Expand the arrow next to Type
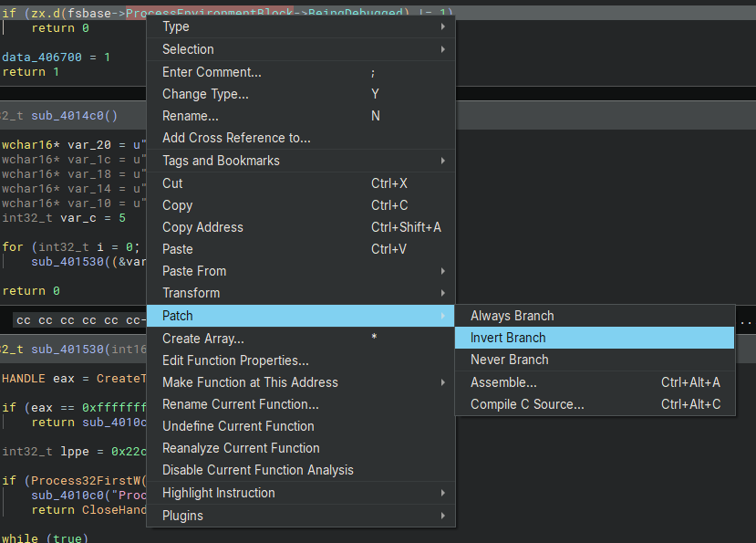This screenshot has width=756, height=543. [442, 26]
